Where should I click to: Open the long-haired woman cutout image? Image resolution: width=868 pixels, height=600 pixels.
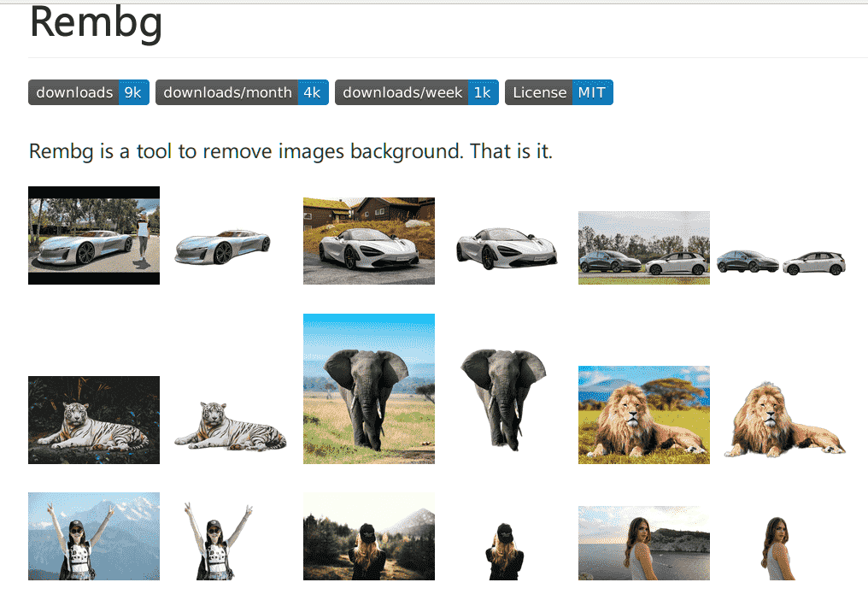(x=777, y=549)
